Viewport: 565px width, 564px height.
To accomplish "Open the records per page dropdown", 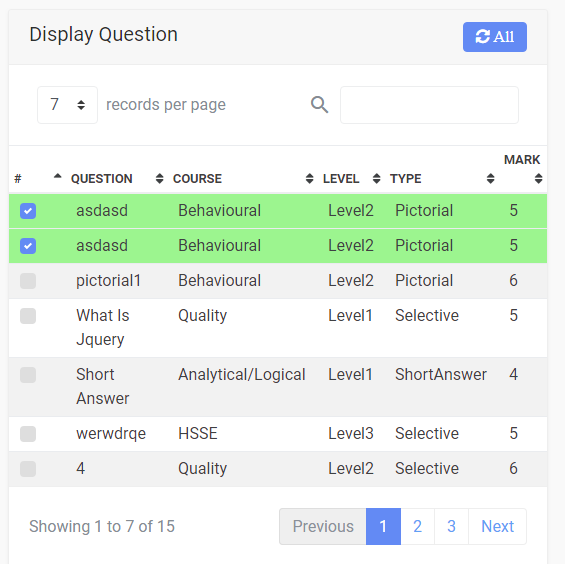I will pos(67,105).
